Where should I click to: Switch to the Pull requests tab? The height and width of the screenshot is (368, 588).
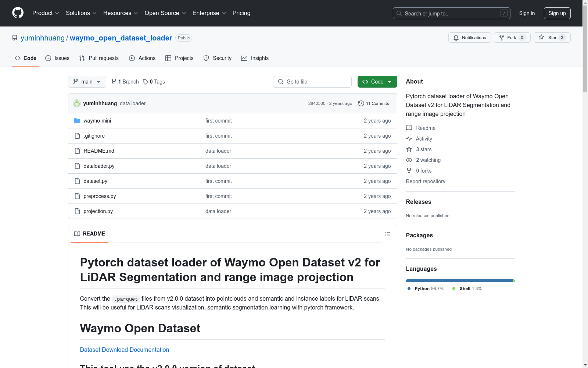(99, 58)
